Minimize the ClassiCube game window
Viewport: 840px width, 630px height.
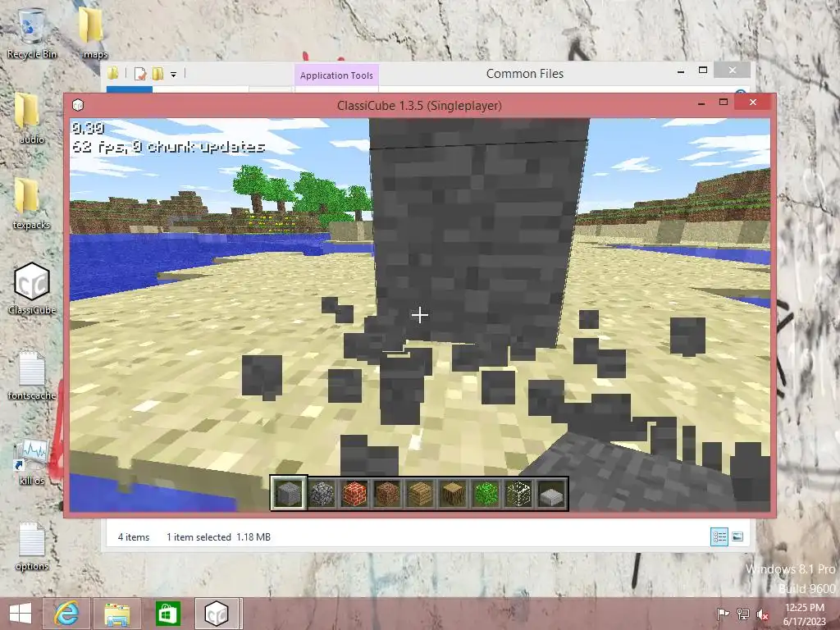(x=701, y=103)
